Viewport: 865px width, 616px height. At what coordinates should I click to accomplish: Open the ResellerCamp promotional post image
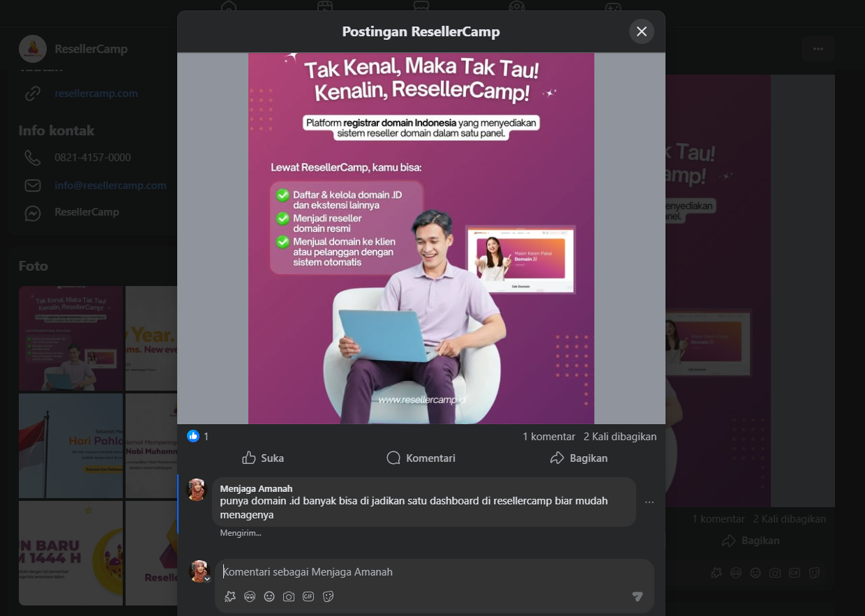point(421,238)
